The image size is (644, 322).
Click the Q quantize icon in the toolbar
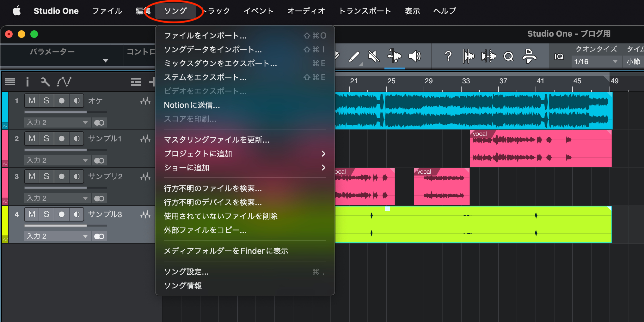point(508,56)
